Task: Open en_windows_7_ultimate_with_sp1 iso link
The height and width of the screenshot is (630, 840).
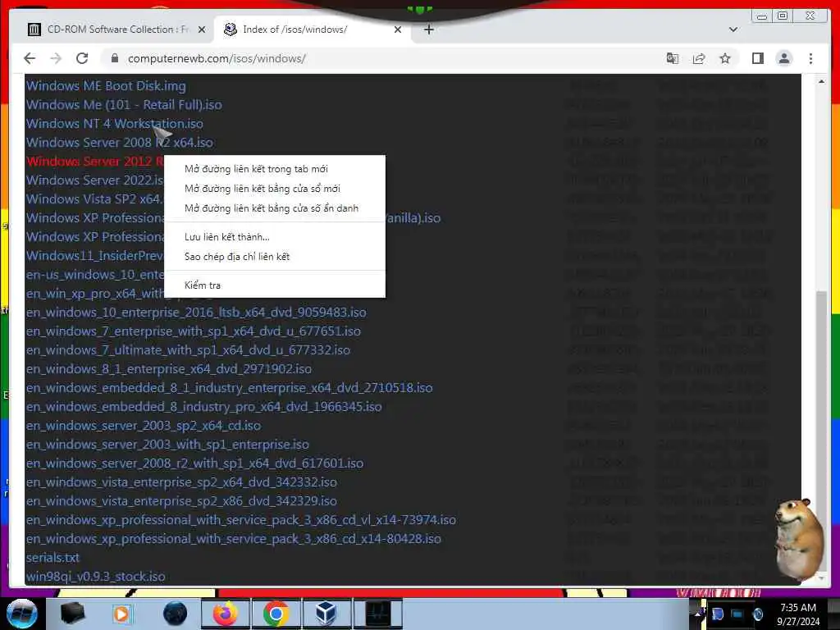Action: [188, 349]
